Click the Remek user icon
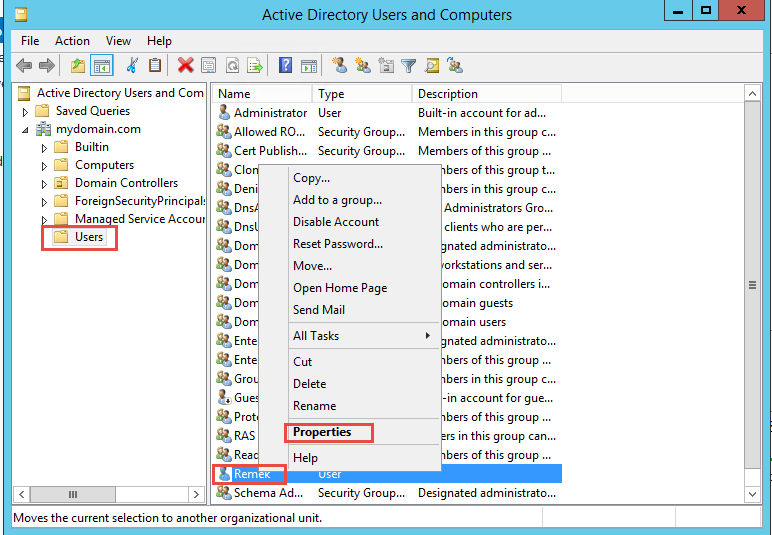 224,474
